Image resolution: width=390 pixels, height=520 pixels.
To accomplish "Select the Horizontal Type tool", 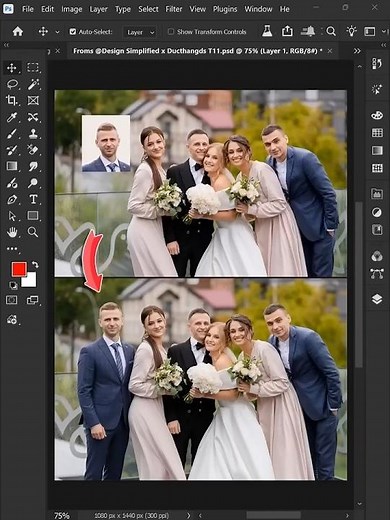I will coord(33,199).
